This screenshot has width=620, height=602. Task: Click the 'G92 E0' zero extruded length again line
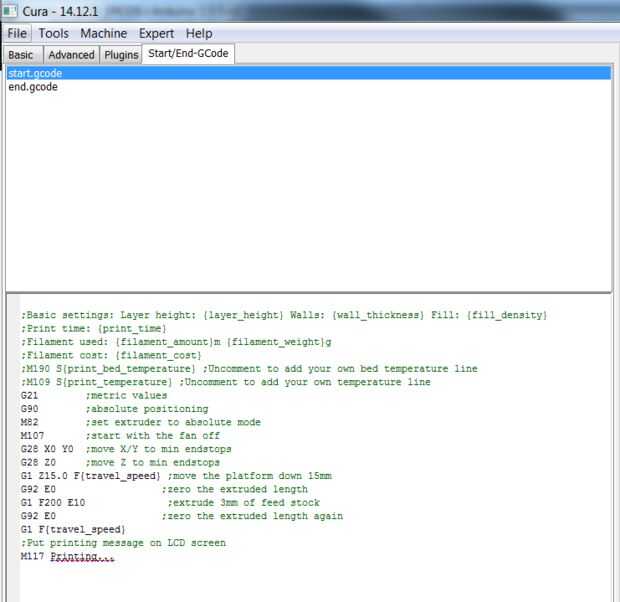coord(182,517)
